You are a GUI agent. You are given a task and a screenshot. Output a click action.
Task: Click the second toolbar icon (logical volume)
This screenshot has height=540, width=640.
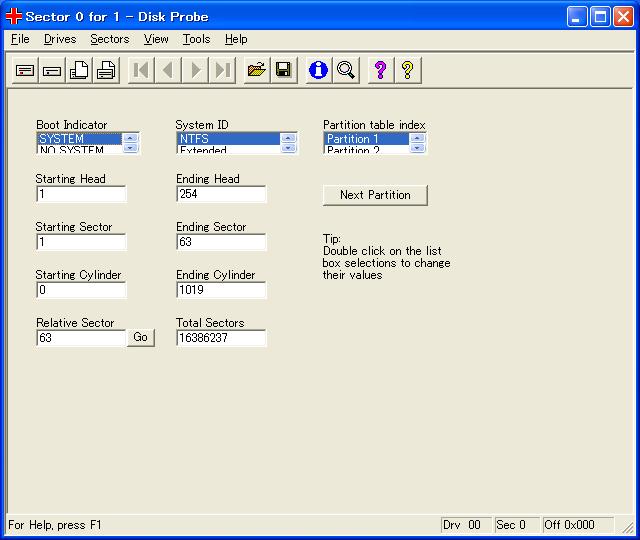(x=52, y=70)
